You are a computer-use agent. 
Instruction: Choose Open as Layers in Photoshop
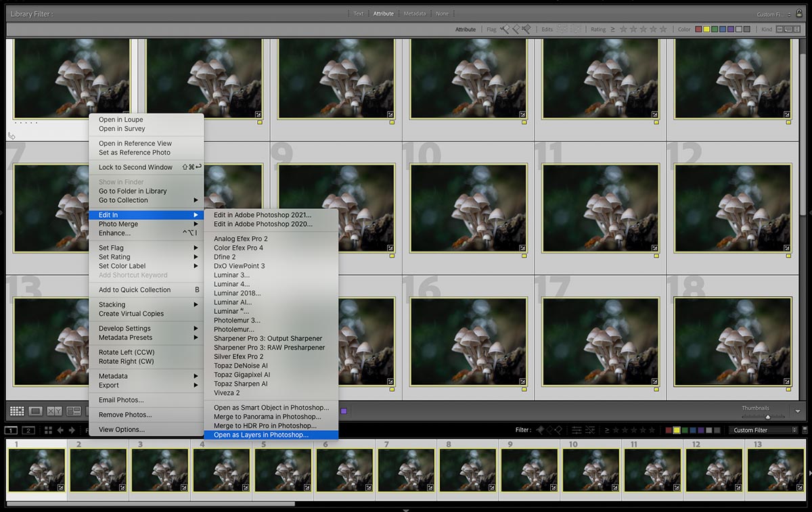pyautogui.click(x=261, y=435)
